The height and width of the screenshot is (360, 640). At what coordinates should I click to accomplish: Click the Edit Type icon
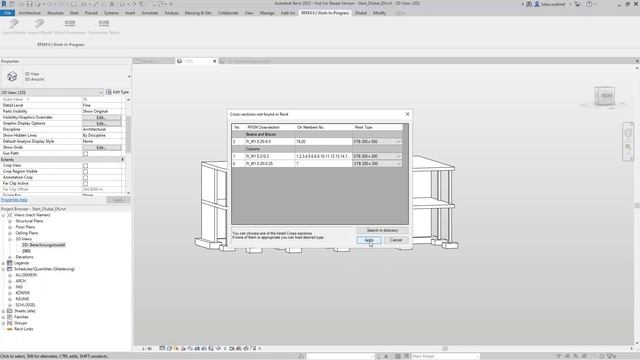[109, 92]
